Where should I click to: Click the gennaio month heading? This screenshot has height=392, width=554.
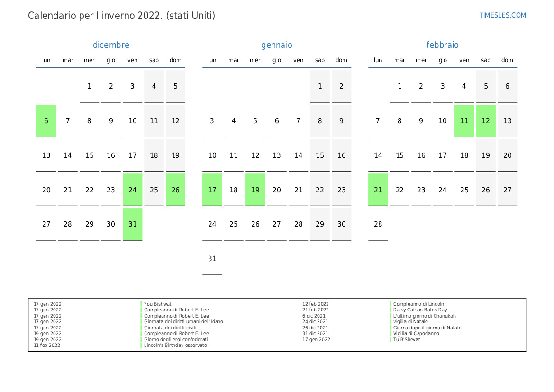click(x=277, y=45)
